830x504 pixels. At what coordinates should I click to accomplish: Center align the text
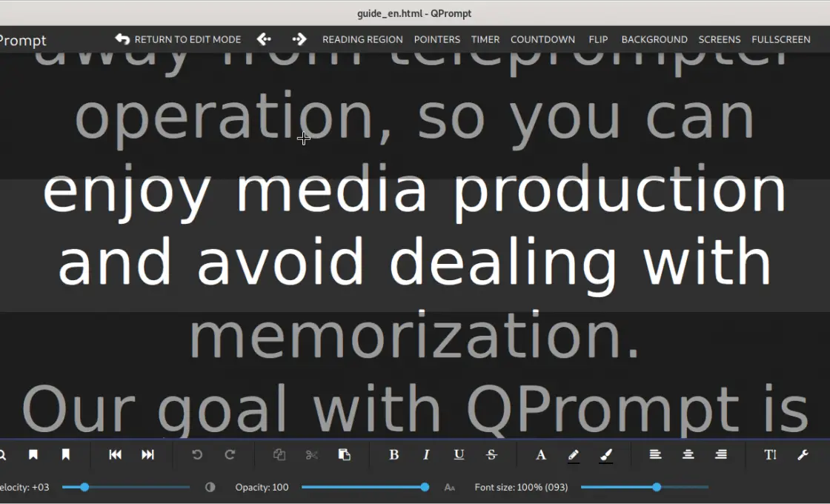point(688,454)
